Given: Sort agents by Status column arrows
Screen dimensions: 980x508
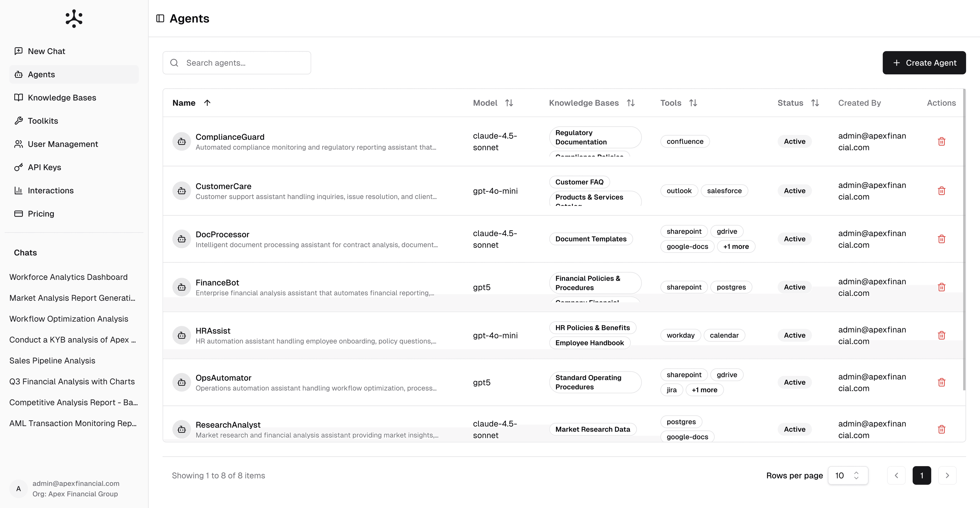Looking at the screenshot, I should 815,103.
